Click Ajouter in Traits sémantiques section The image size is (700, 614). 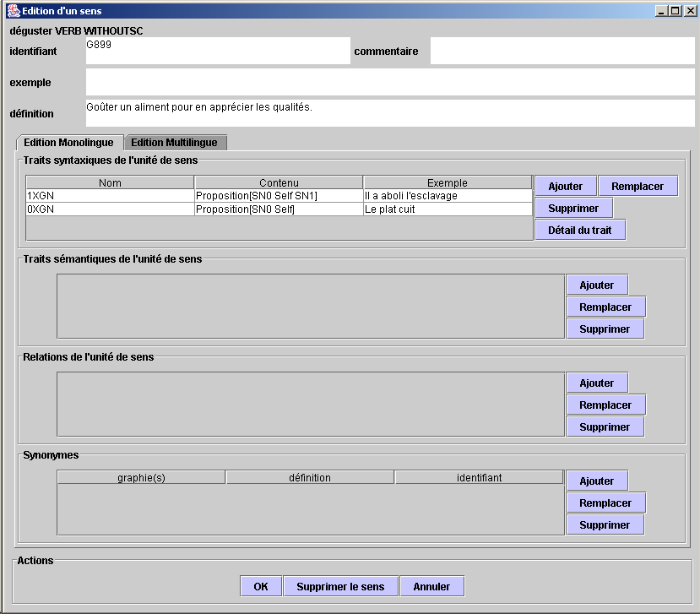[x=596, y=285]
